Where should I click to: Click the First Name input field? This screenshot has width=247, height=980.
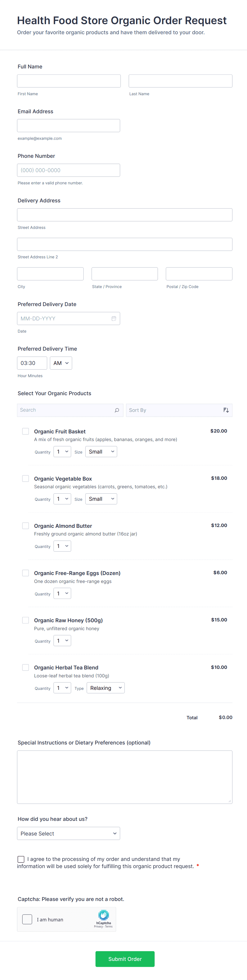[69, 81]
